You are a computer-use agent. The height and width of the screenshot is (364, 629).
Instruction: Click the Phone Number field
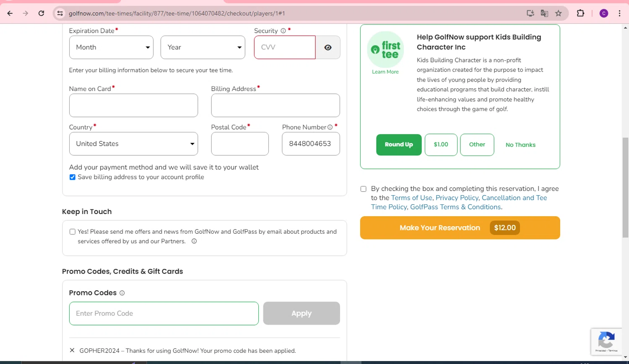click(311, 144)
